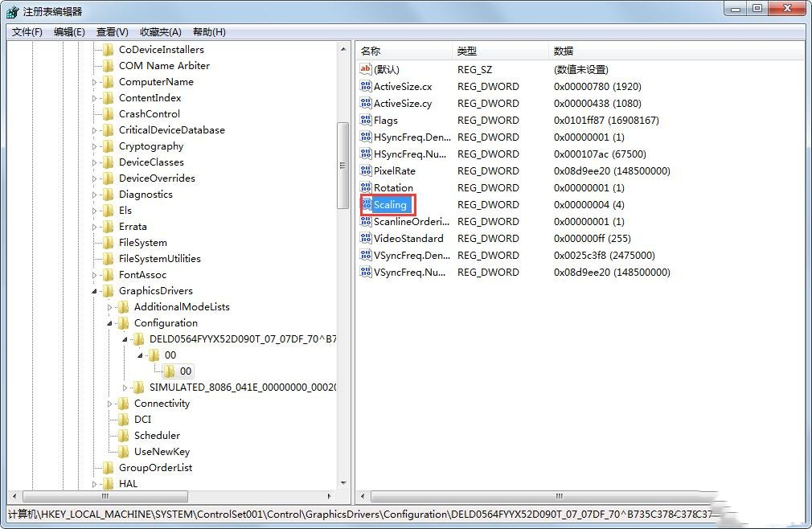Select the Rotation value name
The image size is (812, 529).
[394, 188]
